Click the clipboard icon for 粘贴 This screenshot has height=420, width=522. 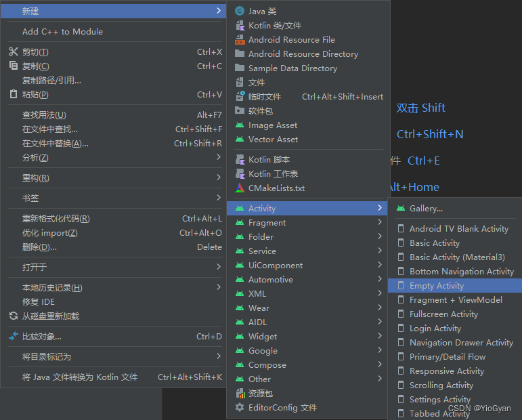pyautogui.click(x=14, y=94)
